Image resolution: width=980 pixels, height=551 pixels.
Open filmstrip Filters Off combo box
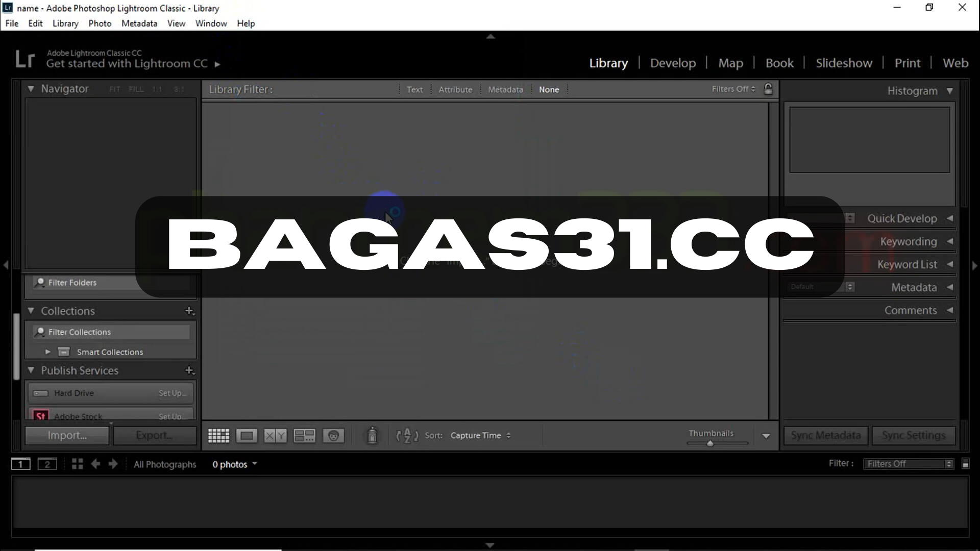[908, 464]
